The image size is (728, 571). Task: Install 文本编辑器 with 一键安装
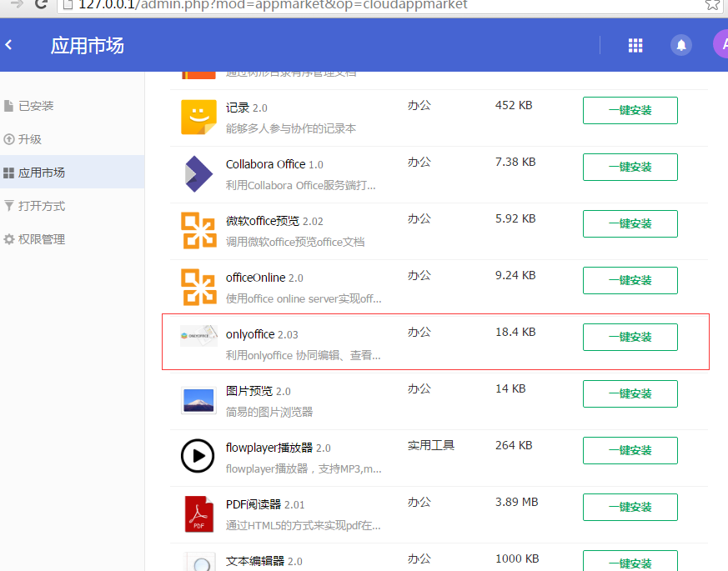tap(630, 561)
